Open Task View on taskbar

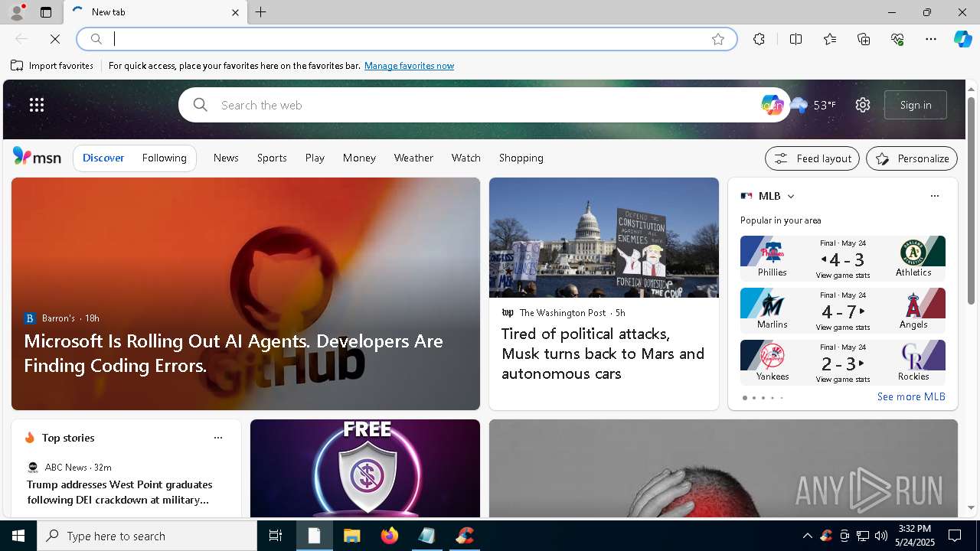pyautogui.click(x=276, y=536)
